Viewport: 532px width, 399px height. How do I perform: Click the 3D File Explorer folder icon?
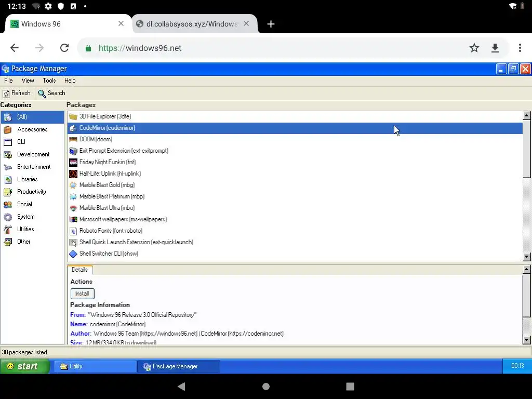tap(73, 117)
